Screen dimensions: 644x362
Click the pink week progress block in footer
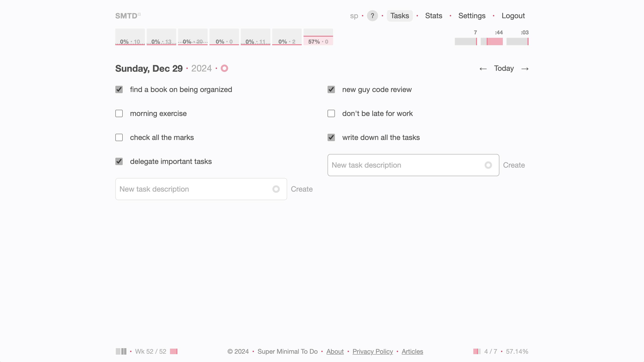(x=173, y=351)
